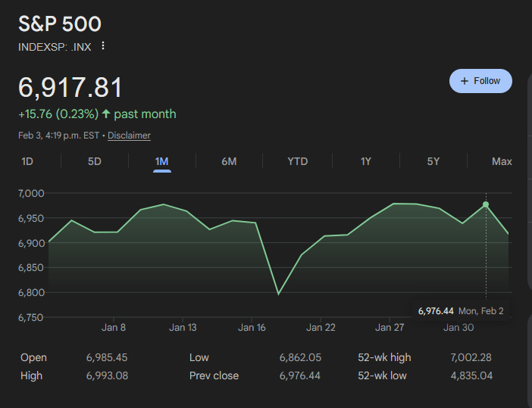
Task: Click the Jan 13 axis label
Action: (x=183, y=328)
